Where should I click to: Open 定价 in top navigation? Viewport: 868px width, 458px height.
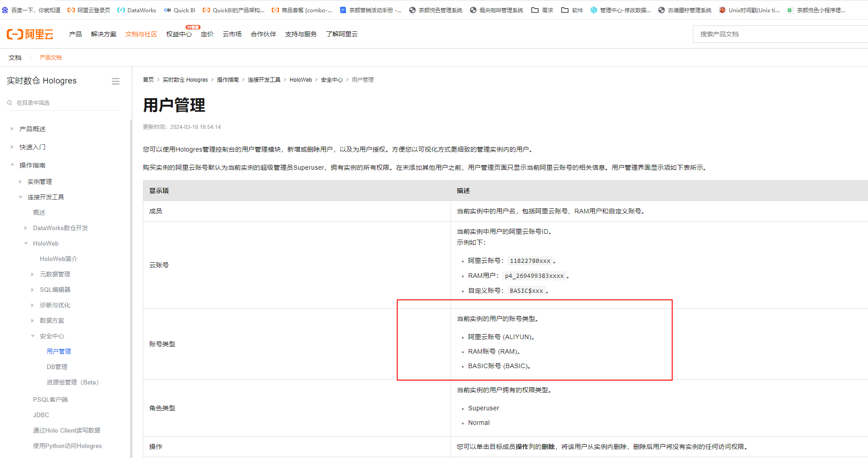tap(207, 34)
